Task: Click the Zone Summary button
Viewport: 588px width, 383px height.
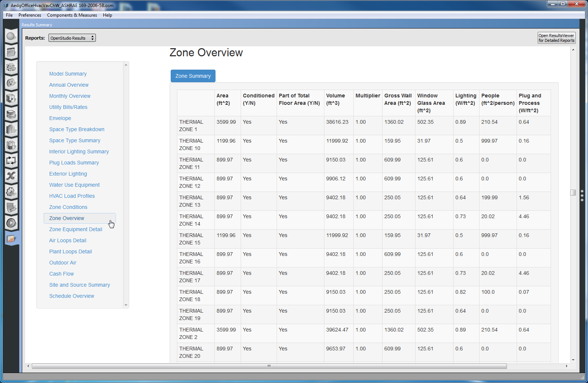Action: pyautogui.click(x=193, y=76)
